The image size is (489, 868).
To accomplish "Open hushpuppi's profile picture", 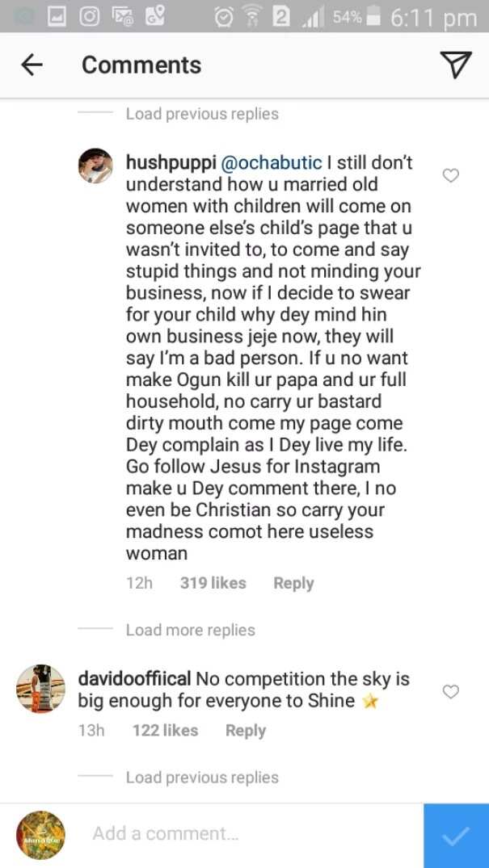I will coord(95,166).
